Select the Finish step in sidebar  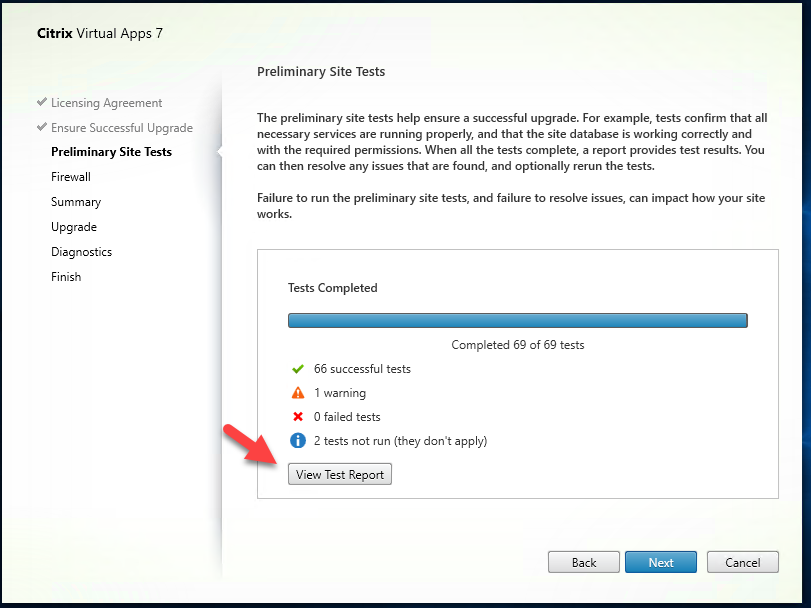(66, 277)
